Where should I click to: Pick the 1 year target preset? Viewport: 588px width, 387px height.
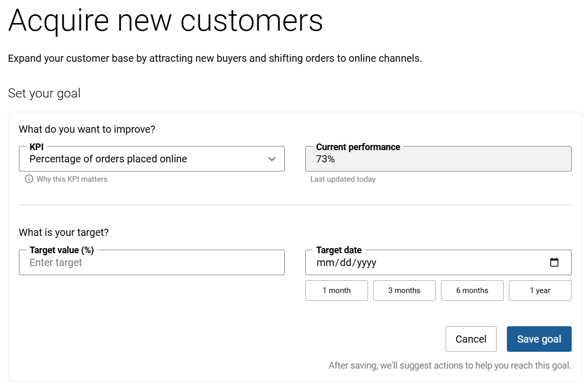point(540,290)
